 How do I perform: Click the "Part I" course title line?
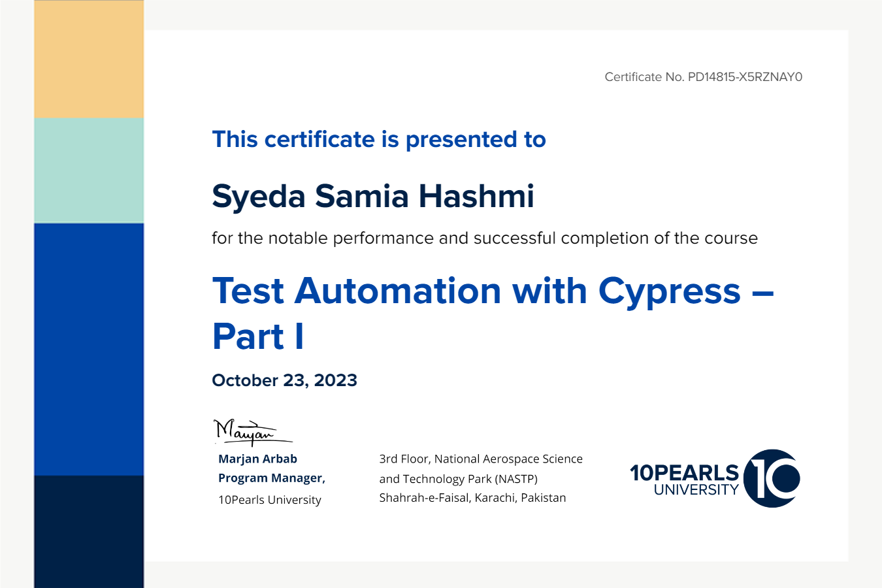(x=258, y=337)
